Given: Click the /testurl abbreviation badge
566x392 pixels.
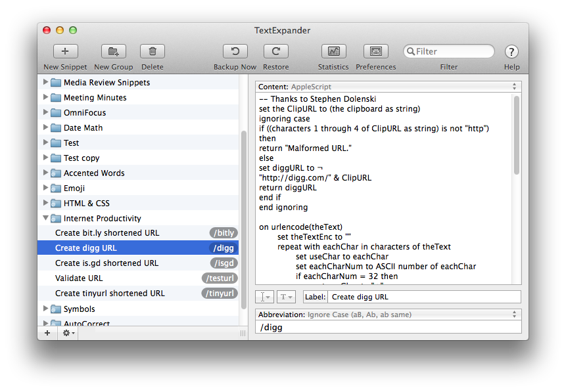Looking at the screenshot, I should (x=220, y=278).
